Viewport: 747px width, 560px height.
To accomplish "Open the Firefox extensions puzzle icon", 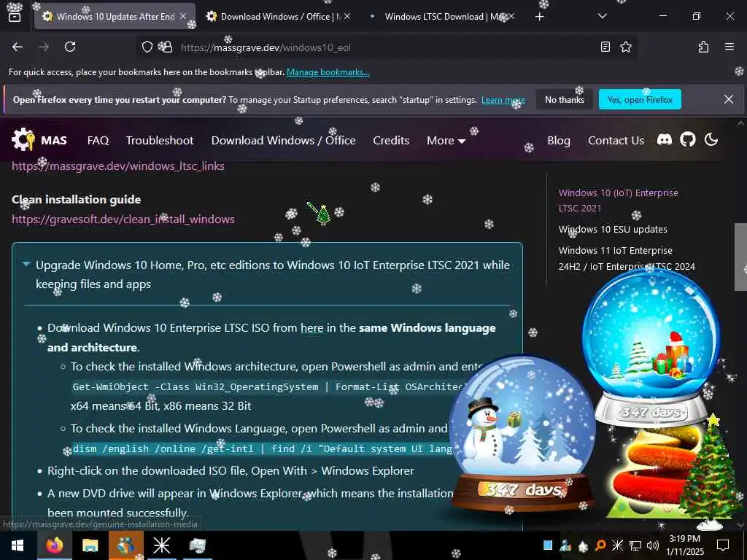I will (703, 47).
